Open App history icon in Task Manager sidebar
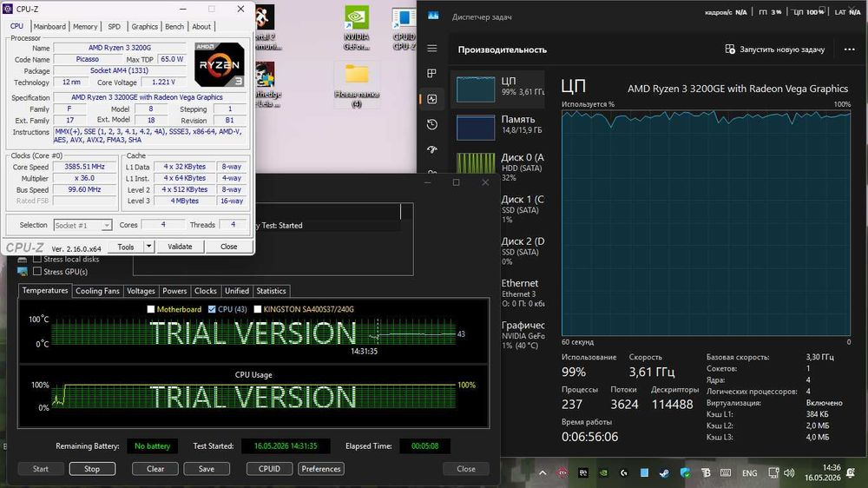This screenshot has height=488, width=868. pyautogui.click(x=432, y=125)
